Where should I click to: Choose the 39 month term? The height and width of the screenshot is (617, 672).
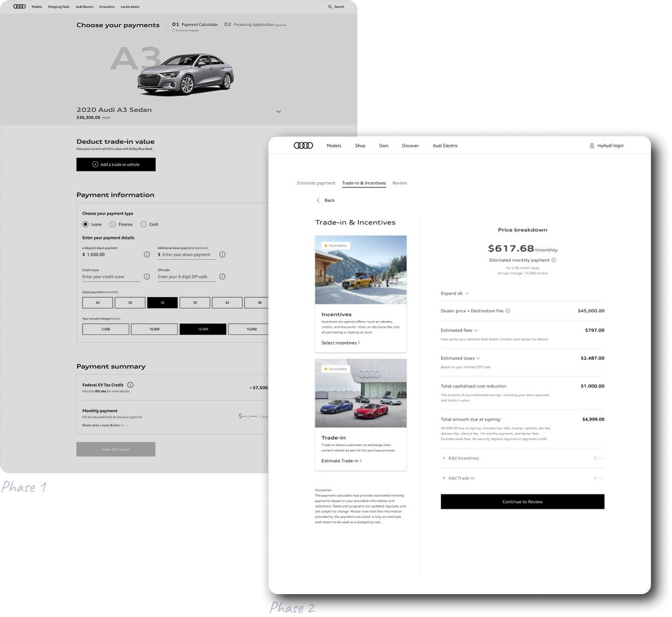tap(195, 302)
